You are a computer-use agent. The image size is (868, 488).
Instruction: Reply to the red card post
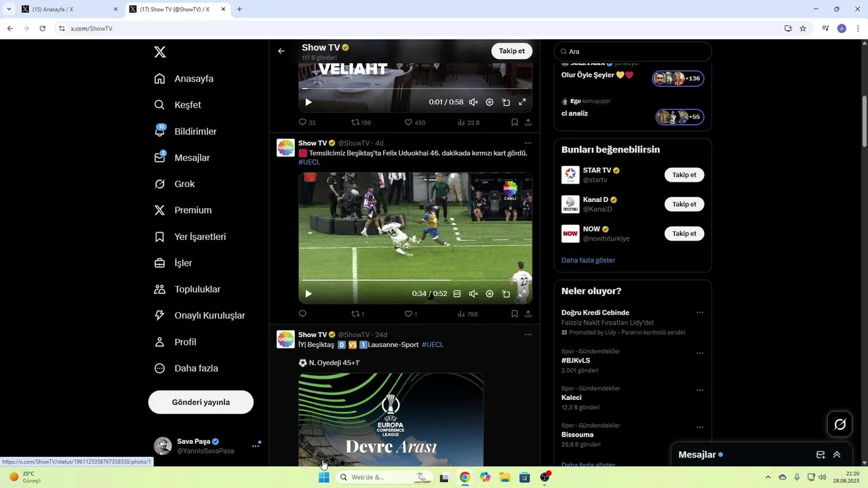click(x=302, y=314)
